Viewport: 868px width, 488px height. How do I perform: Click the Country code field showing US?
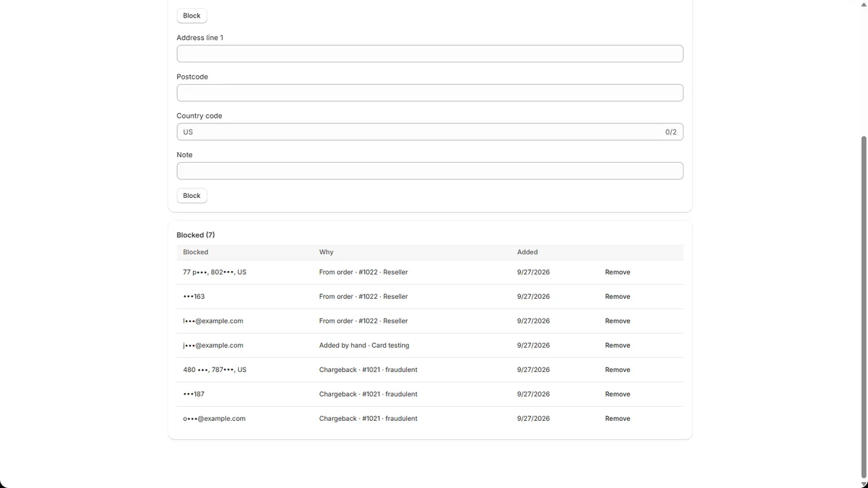[x=429, y=131]
